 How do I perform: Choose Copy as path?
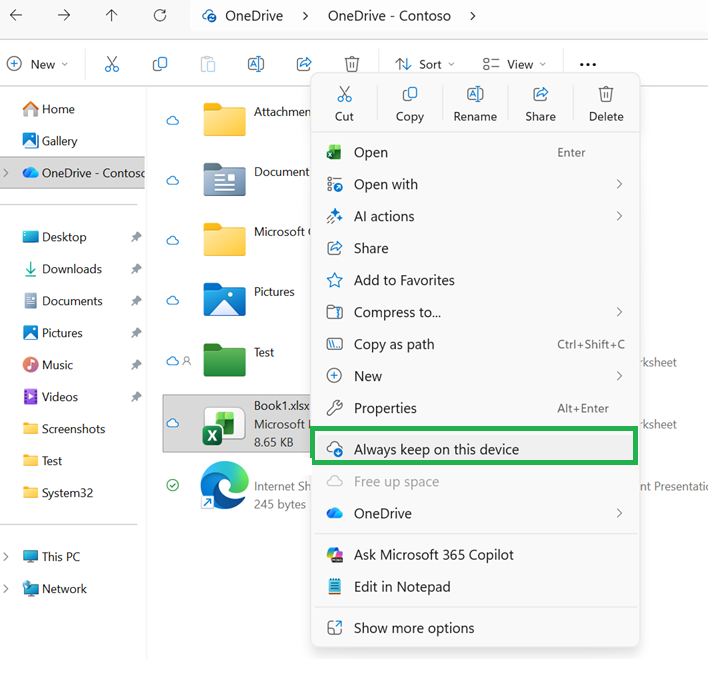click(x=475, y=344)
